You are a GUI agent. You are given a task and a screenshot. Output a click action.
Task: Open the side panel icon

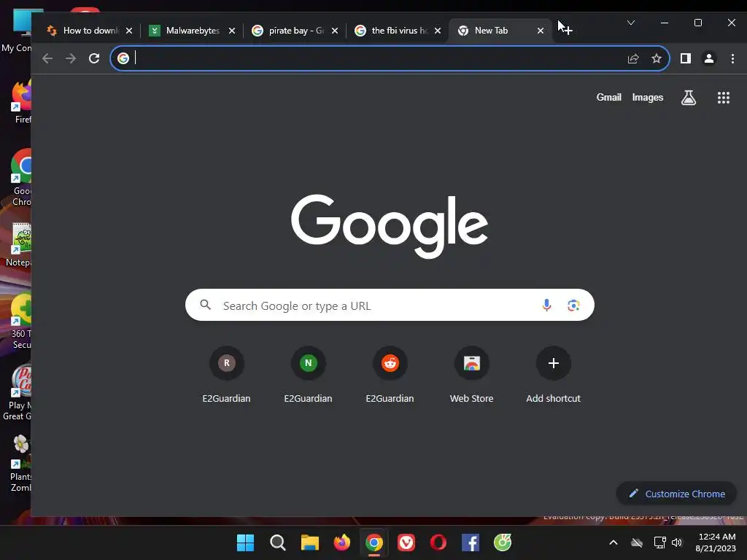686,58
